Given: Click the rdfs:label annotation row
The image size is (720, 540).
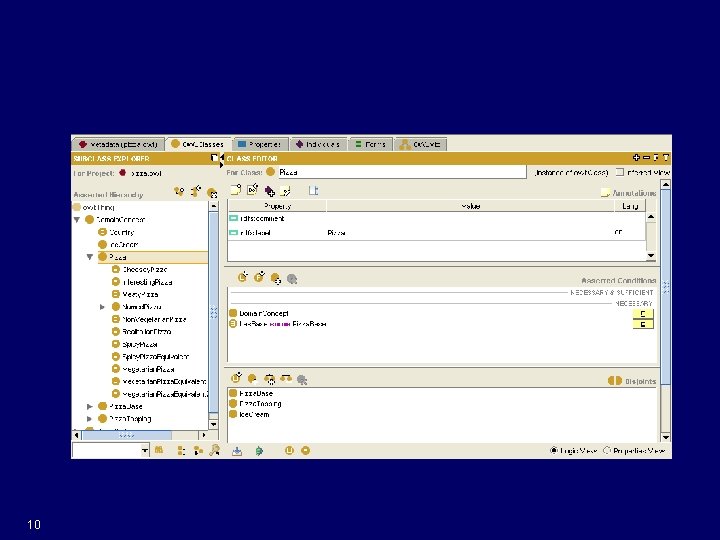Looking at the screenshot, I should 436,233.
